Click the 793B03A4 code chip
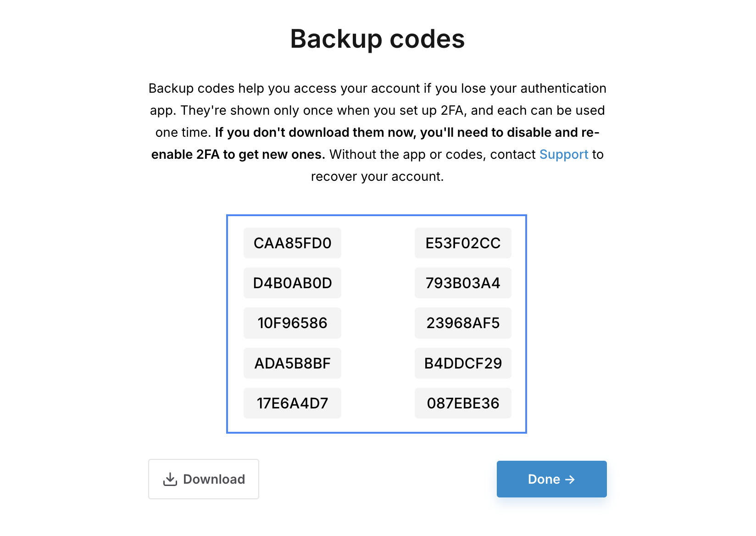Viewport: 756px width, 536px height. point(463,283)
